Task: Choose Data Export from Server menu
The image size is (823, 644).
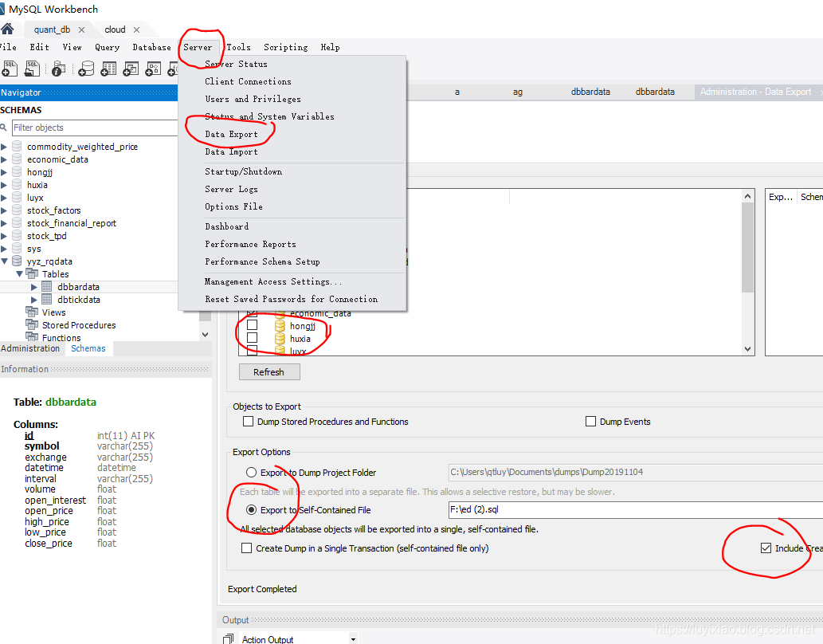Action: click(x=232, y=134)
